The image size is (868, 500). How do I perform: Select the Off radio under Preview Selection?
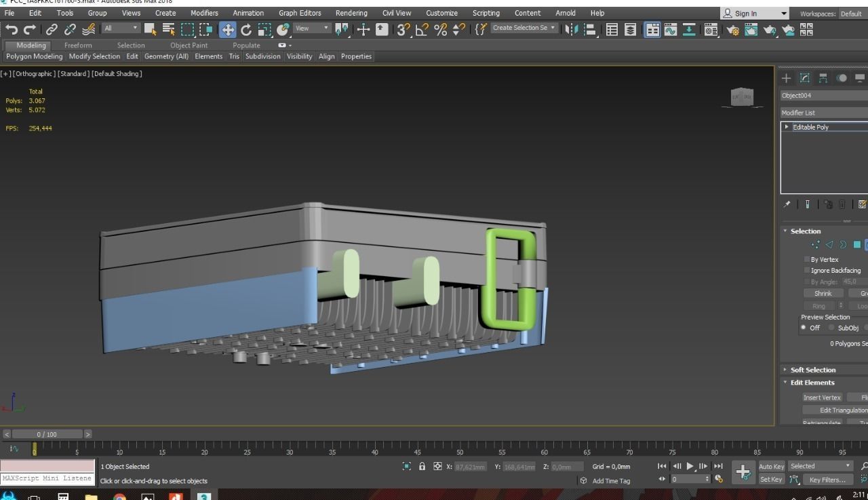tap(804, 327)
